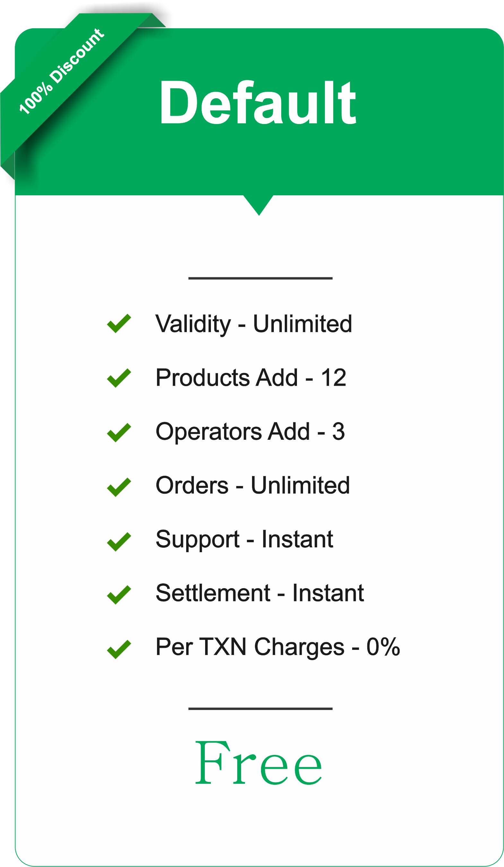This screenshot has width=504, height=867.
Task: Click the checkmark next to Settlement - Instant
Action: click(119, 595)
